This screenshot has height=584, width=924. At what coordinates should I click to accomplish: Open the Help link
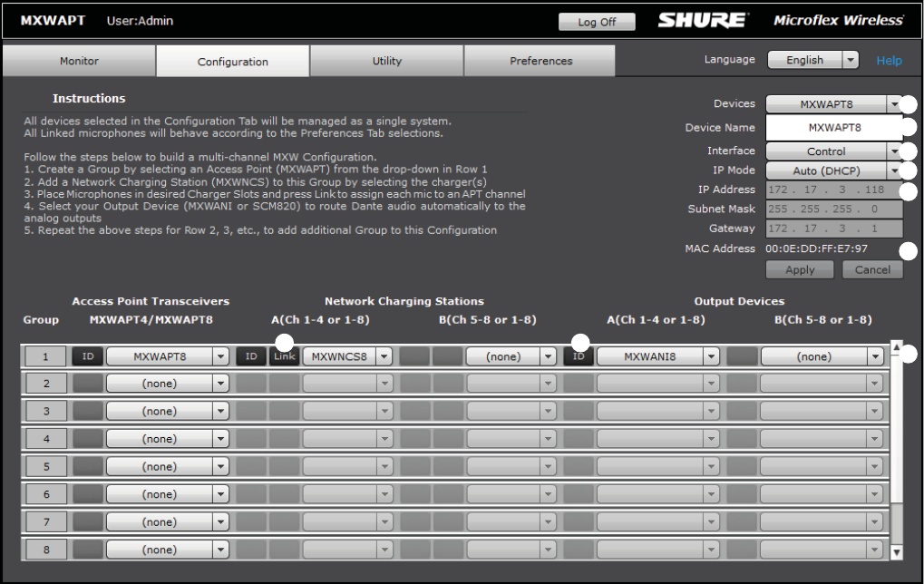pos(889,60)
